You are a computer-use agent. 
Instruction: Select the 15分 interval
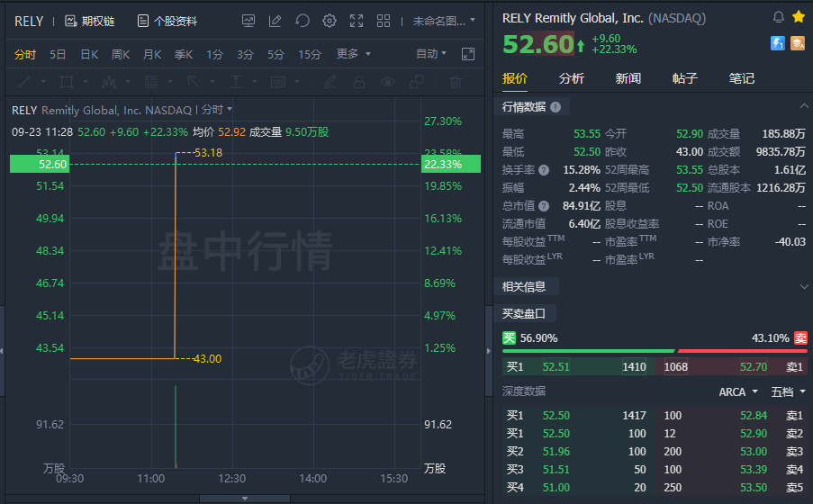pos(310,54)
